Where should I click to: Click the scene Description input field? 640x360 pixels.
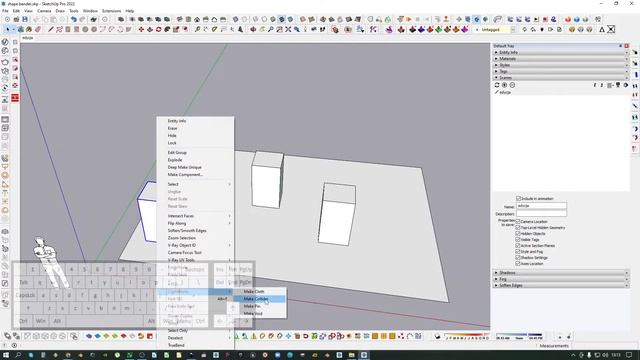pos(541,213)
